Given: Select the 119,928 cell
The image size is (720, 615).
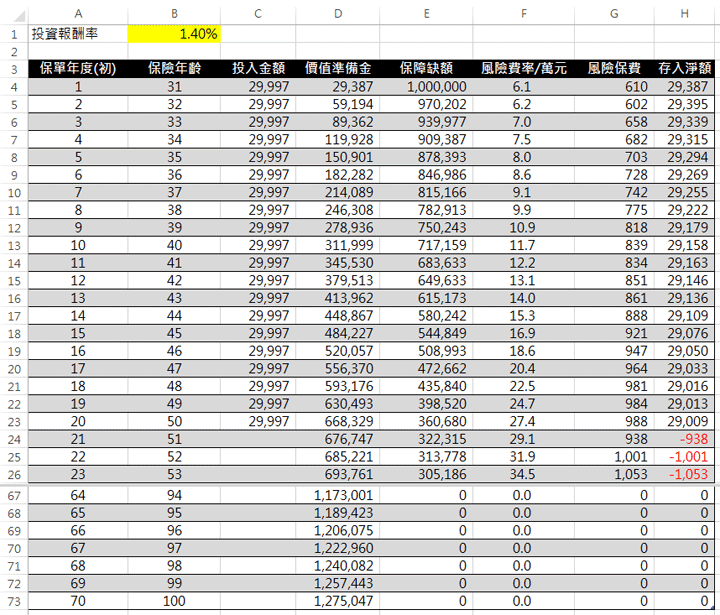Looking at the screenshot, I should click(x=338, y=140).
